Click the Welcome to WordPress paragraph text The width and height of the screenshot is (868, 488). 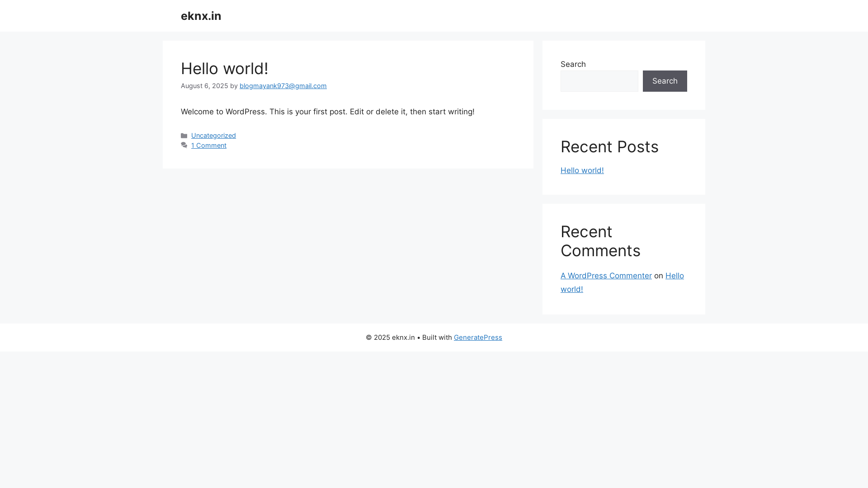(x=327, y=112)
